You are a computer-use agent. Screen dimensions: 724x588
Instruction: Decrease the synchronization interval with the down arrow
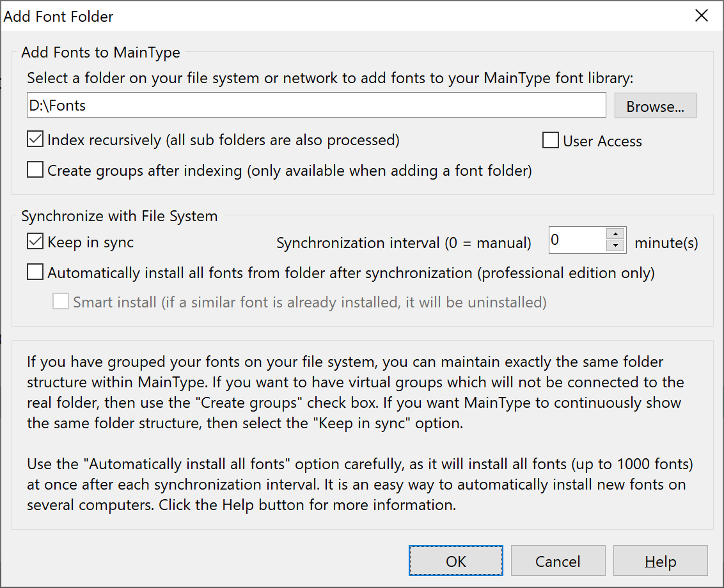click(615, 246)
